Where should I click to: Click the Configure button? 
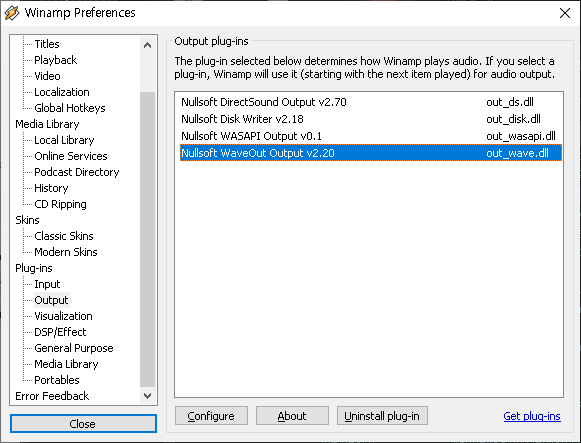(211, 416)
